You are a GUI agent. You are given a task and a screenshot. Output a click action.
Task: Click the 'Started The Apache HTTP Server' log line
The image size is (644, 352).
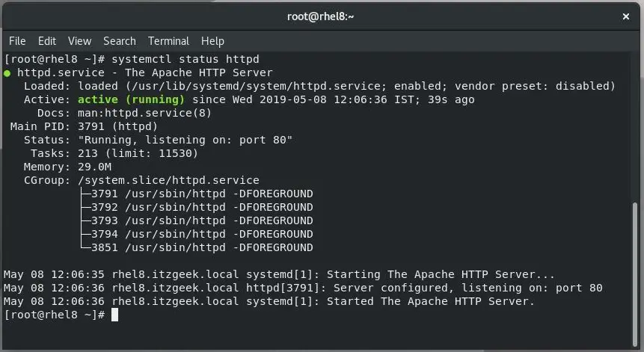tap(269, 301)
